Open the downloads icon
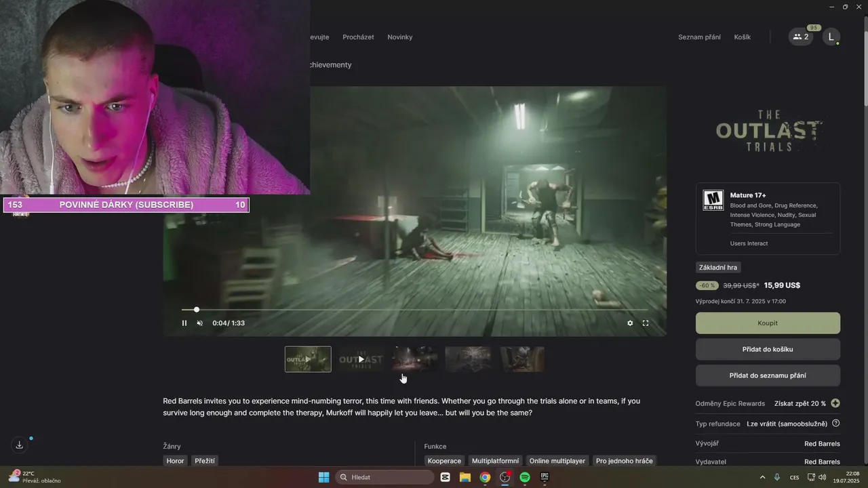Image resolution: width=868 pixels, height=488 pixels. (x=19, y=445)
